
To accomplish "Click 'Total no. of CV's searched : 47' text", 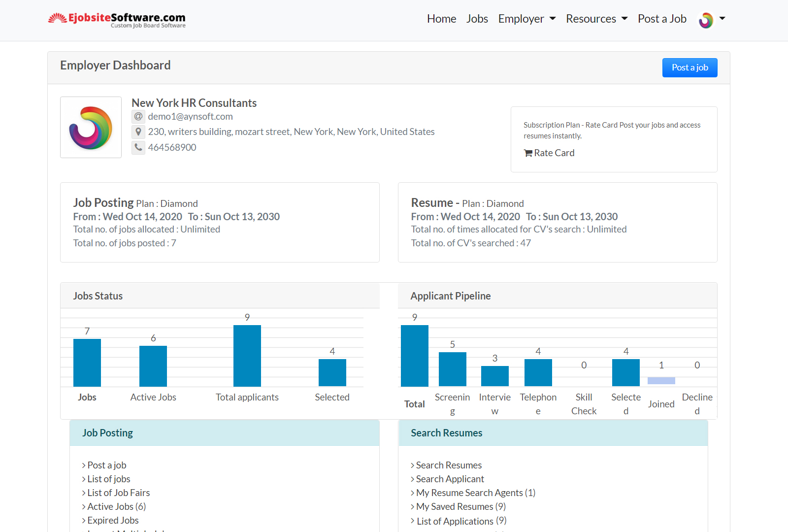I will coord(471,243).
